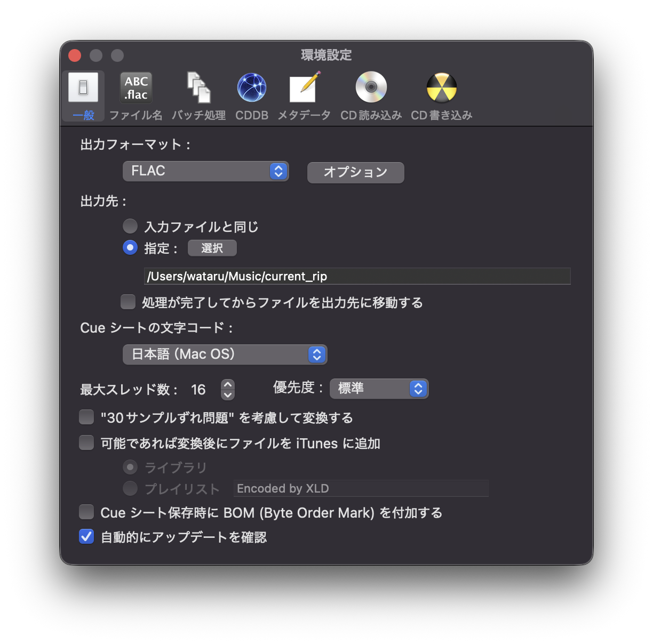Open the 日本語 (Mac OS) encoding dropdown
Viewport: 653px width, 644px height.
[225, 355]
